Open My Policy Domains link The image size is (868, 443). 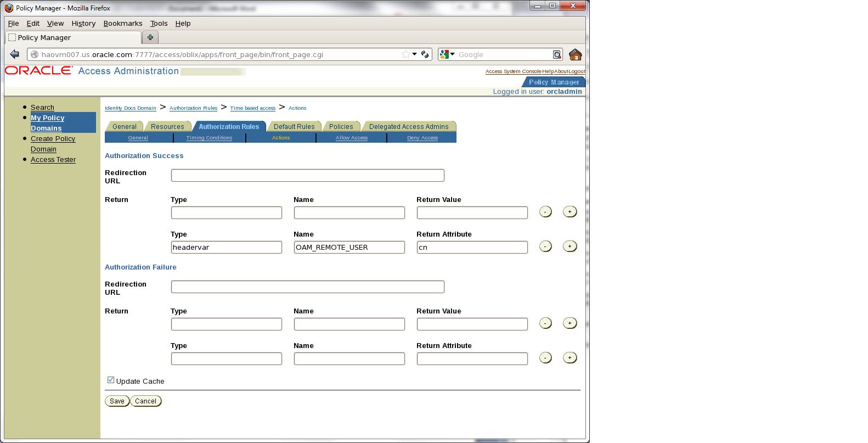click(x=47, y=123)
